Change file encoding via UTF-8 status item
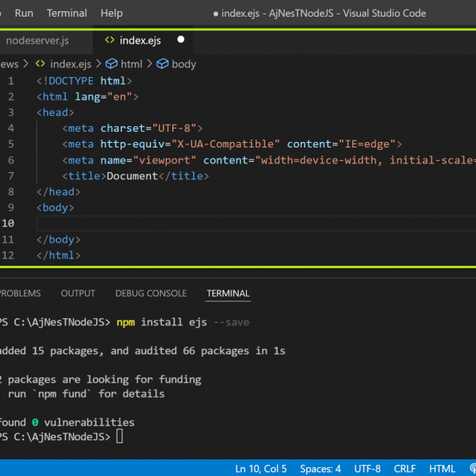This screenshot has width=476, height=476. 367,469
